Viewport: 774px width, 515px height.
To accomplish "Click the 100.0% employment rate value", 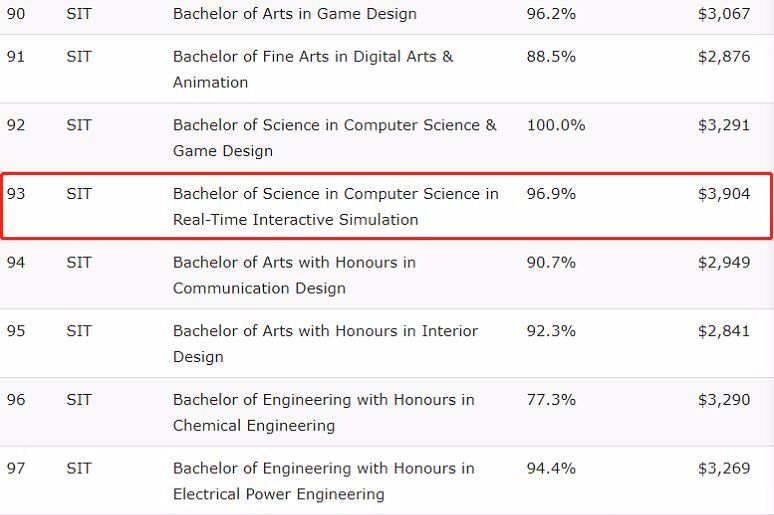I will [x=555, y=125].
